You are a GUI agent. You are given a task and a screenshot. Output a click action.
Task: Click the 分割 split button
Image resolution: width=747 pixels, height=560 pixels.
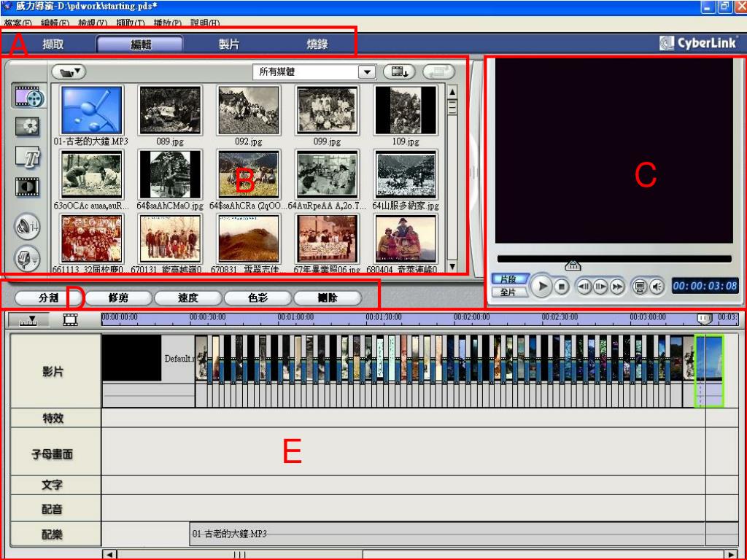(49, 298)
